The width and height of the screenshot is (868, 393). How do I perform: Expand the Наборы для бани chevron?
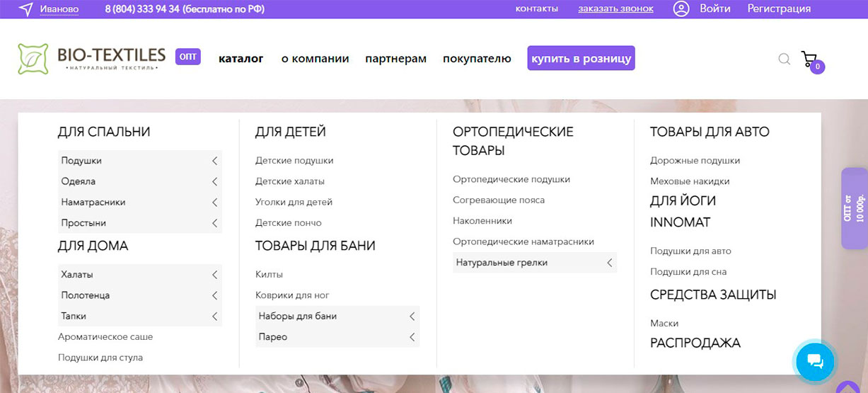pos(412,317)
